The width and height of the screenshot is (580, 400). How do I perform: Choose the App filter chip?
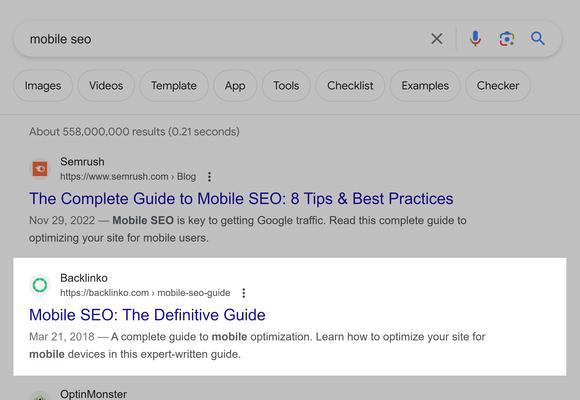[x=235, y=85]
